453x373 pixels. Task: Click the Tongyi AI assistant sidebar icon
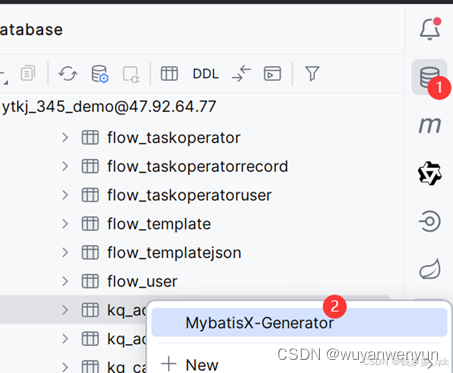tap(430, 173)
